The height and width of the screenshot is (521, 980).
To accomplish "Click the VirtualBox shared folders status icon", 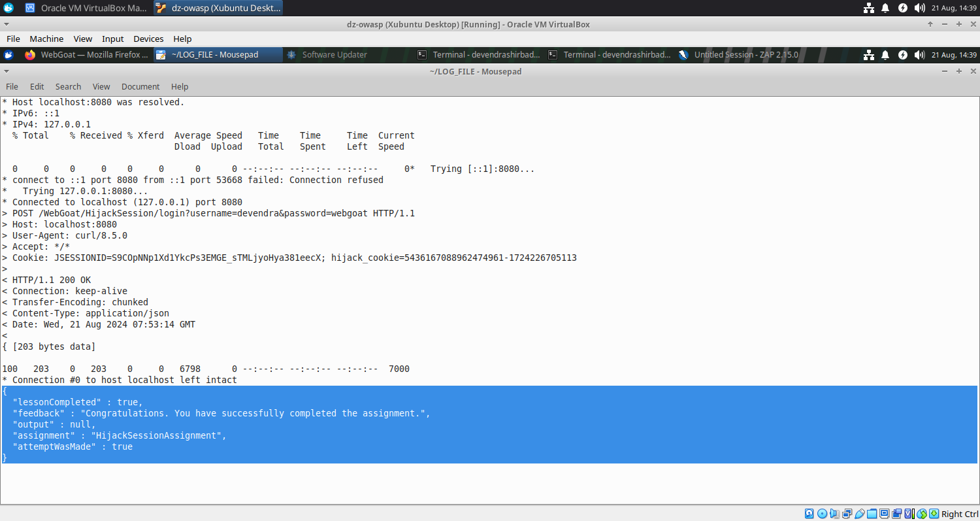I will point(872,514).
